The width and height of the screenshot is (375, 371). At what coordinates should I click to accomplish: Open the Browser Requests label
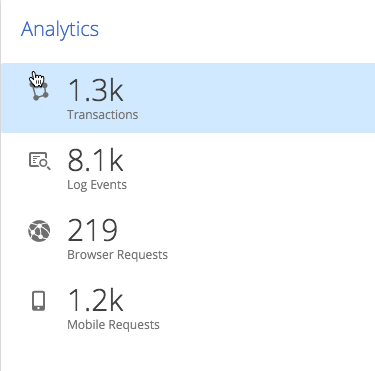tap(118, 255)
